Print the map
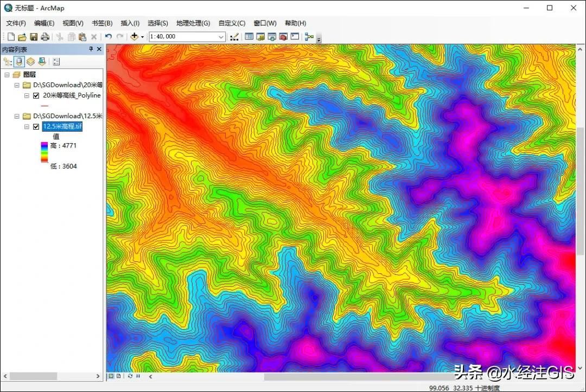The width and height of the screenshot is (586, 392). [x=45, y=36]
